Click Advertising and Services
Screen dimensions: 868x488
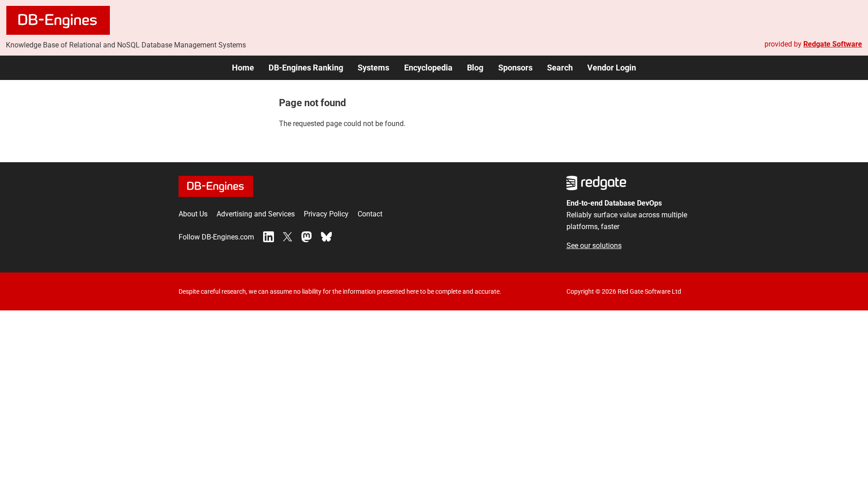[x=255, y=214]
